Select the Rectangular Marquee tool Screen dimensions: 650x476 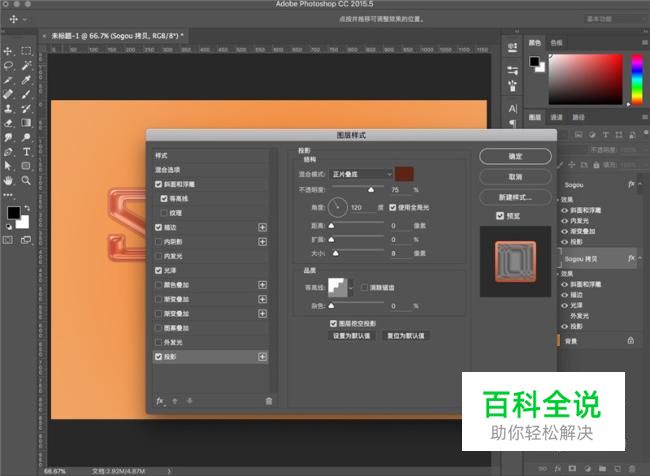pos(26,51)
